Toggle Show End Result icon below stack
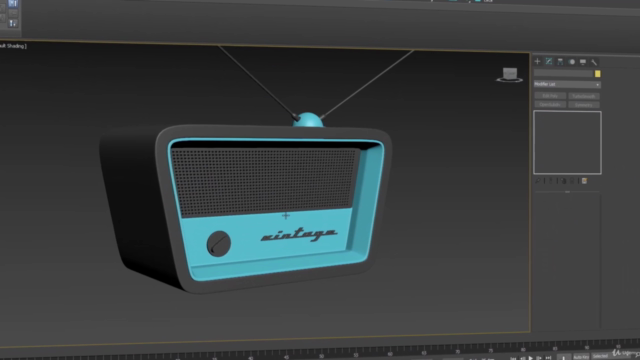 pos(551,181)
